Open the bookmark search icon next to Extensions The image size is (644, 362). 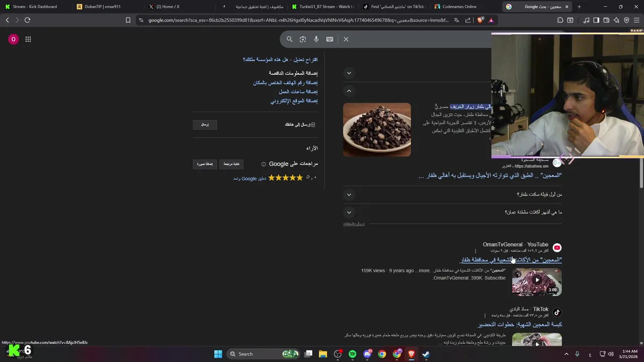coord(570,20)
